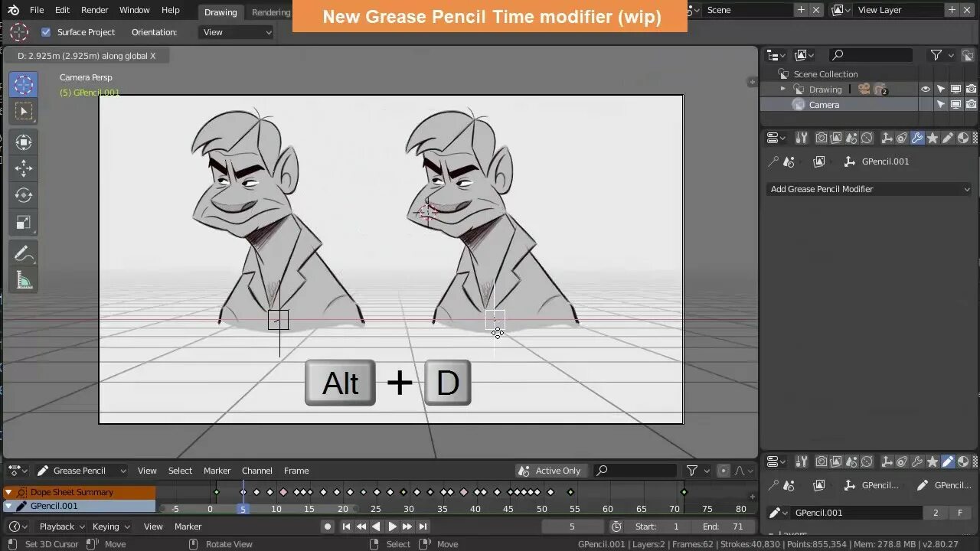The width and height of the screenshot is (980, 551).
Task: Open the File menu
Action: coord(37,10)
